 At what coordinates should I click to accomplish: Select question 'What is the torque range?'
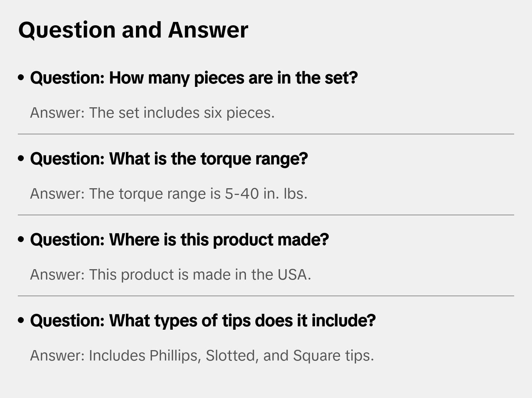(169, 159)
